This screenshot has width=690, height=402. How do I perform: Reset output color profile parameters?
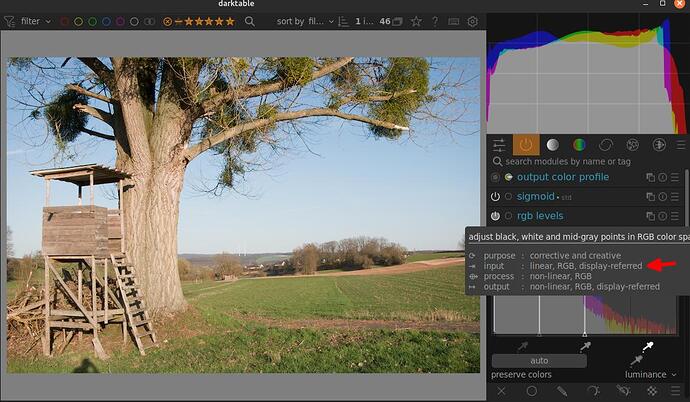[x=662, y=177]
